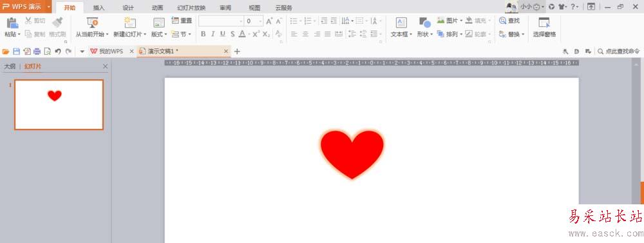
Task: Click the Find (查找) button
Action: tap(509, 21)
